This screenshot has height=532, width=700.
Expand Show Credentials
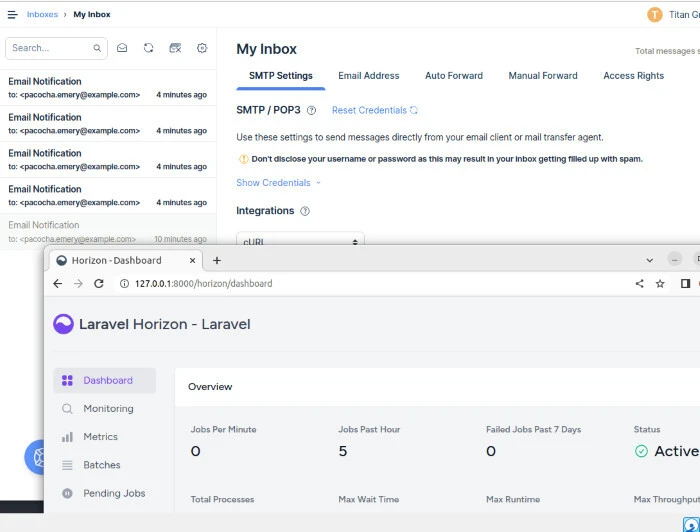[x=278, y=183]
